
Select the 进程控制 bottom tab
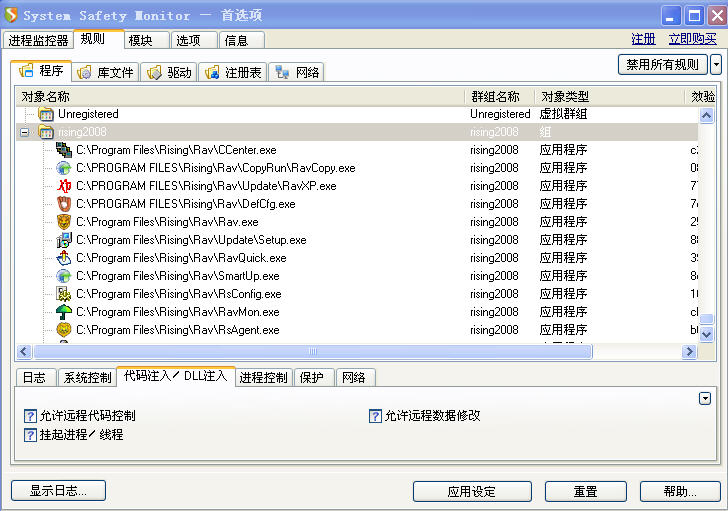(x=264, y=377)
